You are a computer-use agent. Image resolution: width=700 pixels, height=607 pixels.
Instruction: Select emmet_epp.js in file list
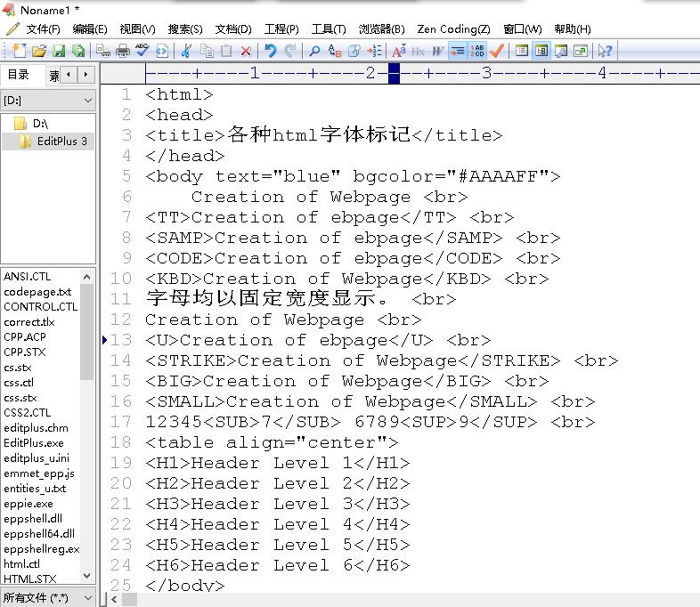(x=39, y=473)
